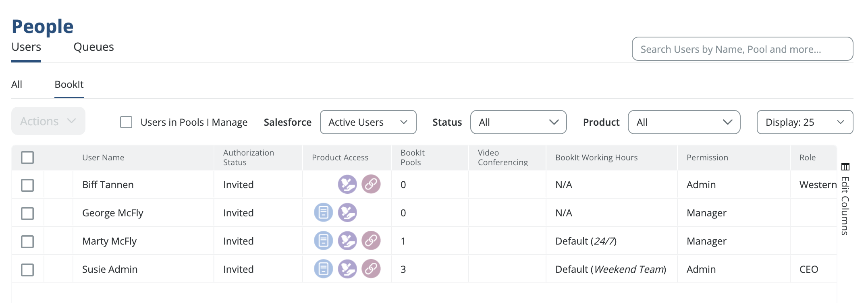Click Susie Admin's chain link product icon

371,269
